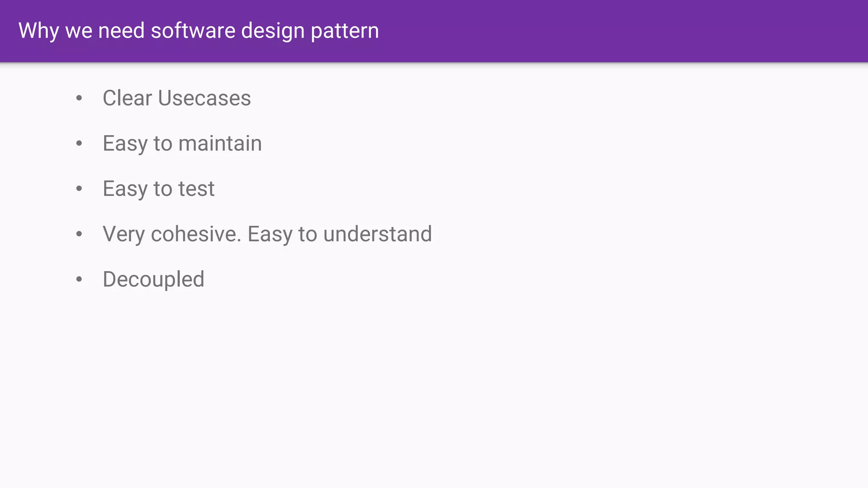Click the slide title 'Why we need software design pattern'
This screenshot has height=488, width=868.
pyautogui.click(x=199, y=31)
